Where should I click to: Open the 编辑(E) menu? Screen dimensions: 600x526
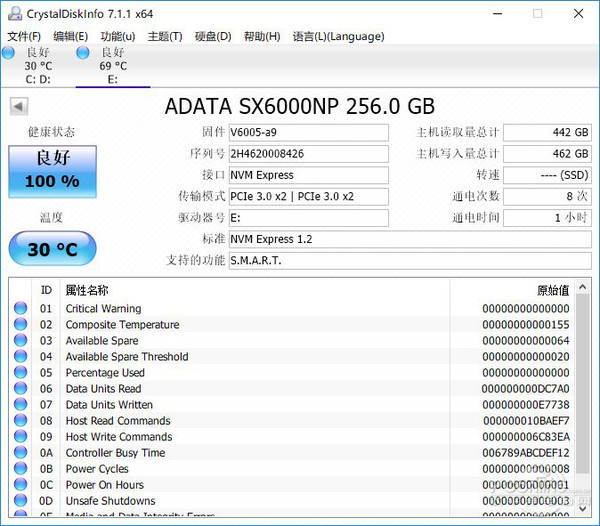pyautogui.click(x=71, y=36)
